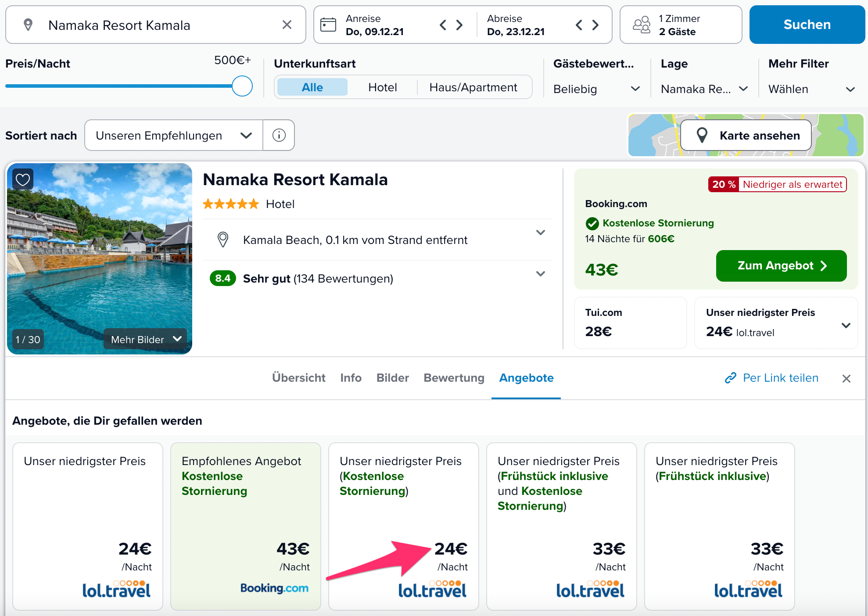868x616 pixels.
Task: Select Hotel accommodation type
Action: tap(383, 87)
